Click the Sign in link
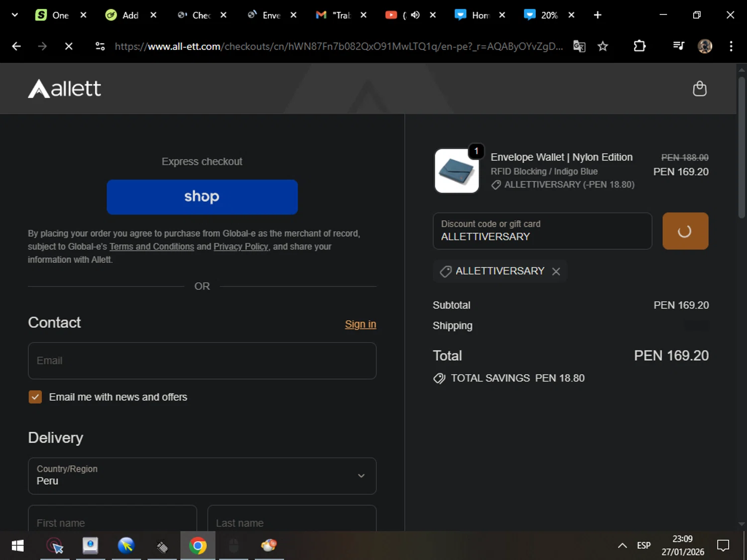Screen dimensions: 747x560 point(361,324)
